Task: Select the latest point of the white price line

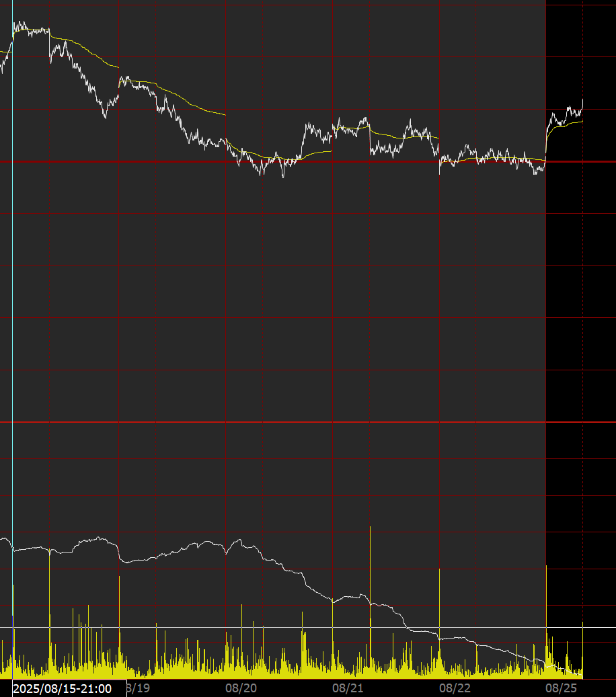Action: point(582,100)
